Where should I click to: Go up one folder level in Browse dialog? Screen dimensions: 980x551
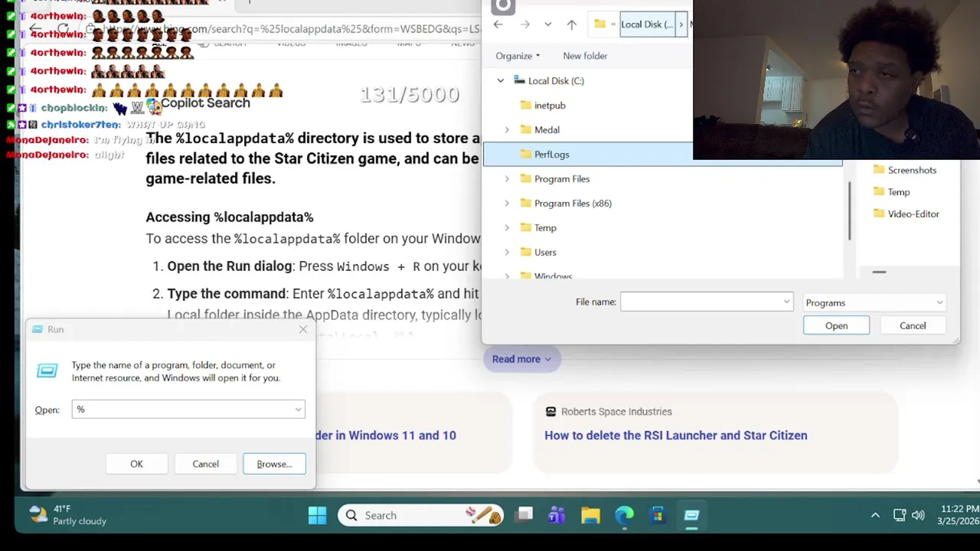point(571,24)
